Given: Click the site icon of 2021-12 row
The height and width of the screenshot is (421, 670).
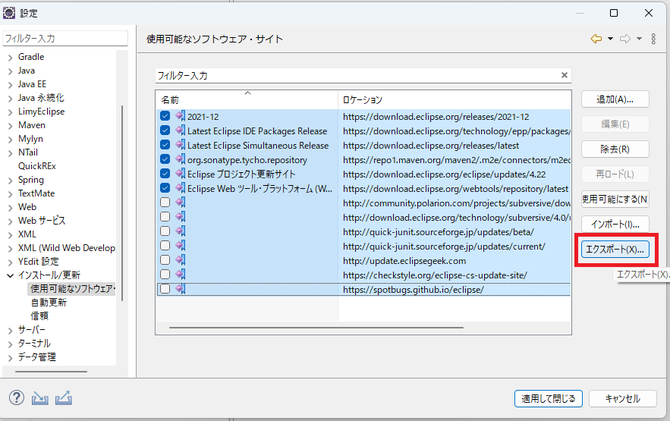Looking at the screenshot, I should tap(180, 116).
